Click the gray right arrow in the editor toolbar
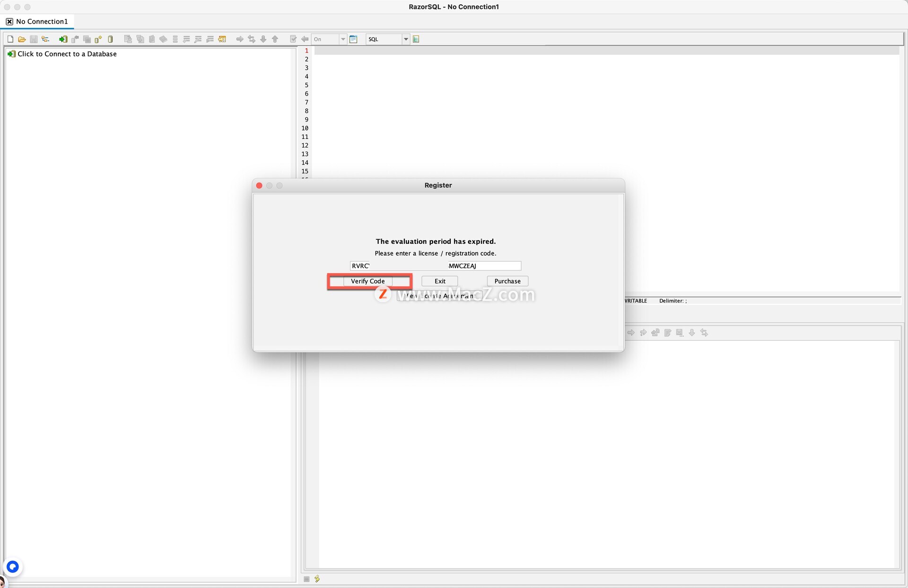This screenshot has width=908, height=588. [x=240, y=39]
